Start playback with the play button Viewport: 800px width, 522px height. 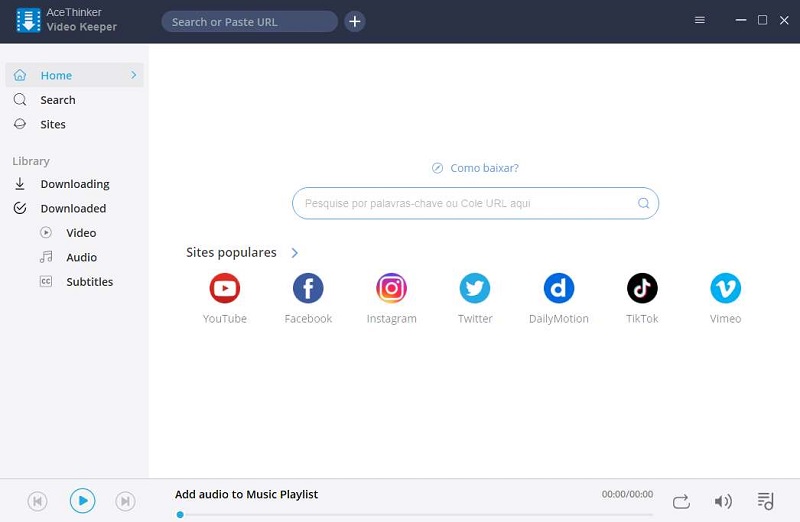click(82, 501)
